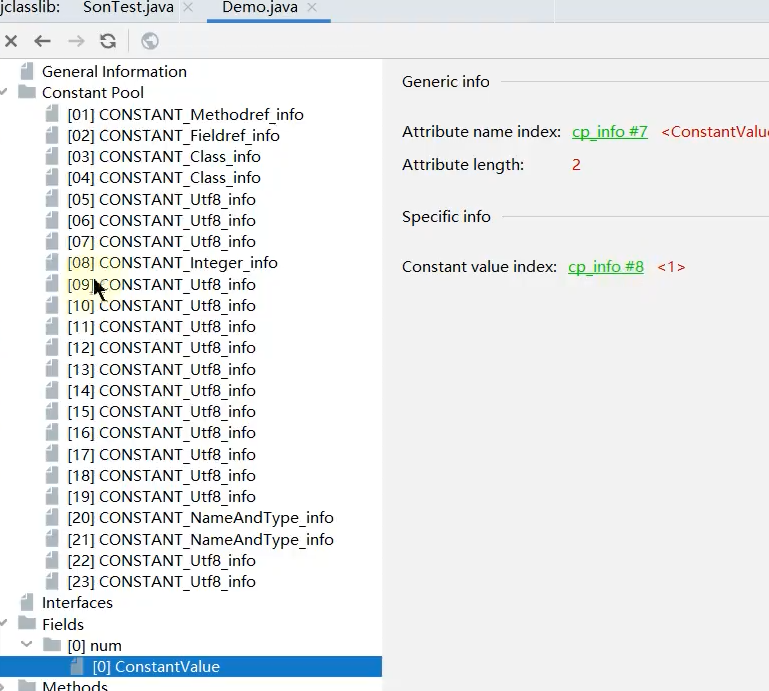Collapse the Fields node

4,623
